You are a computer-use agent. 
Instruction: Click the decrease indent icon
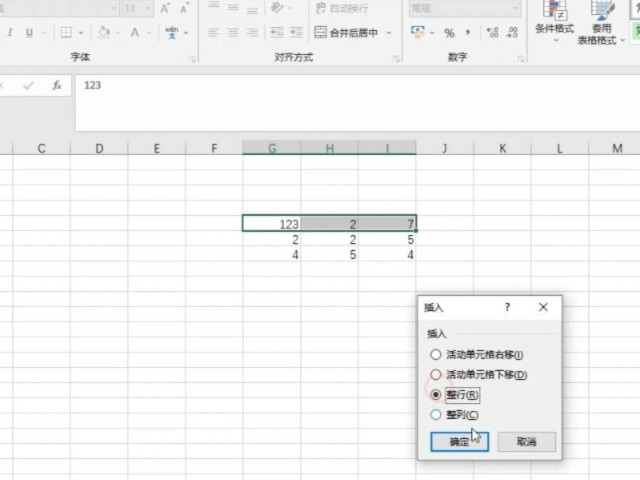click(277, 32)
